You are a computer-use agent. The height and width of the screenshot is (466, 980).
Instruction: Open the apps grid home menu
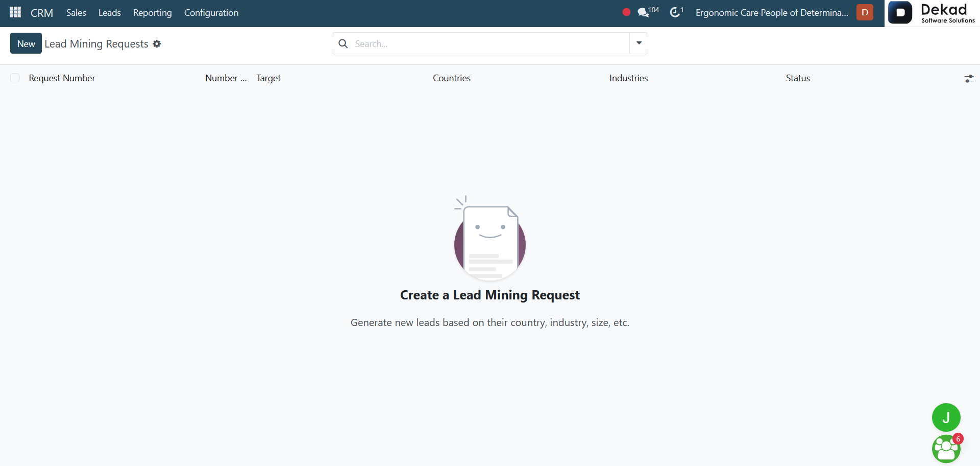[15, 12]
